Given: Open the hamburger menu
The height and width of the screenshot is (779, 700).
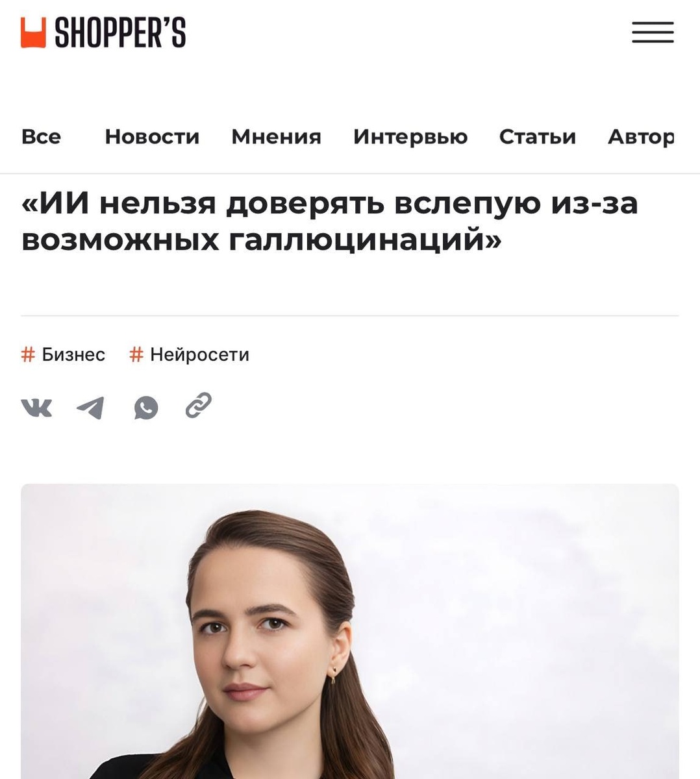Looking at the screenshot, I should (x=653, y=32).
